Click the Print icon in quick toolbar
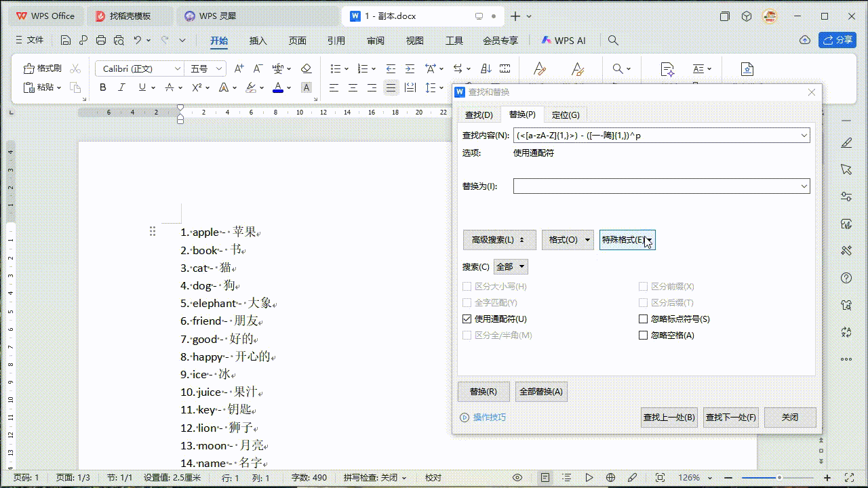 point(101,40)
